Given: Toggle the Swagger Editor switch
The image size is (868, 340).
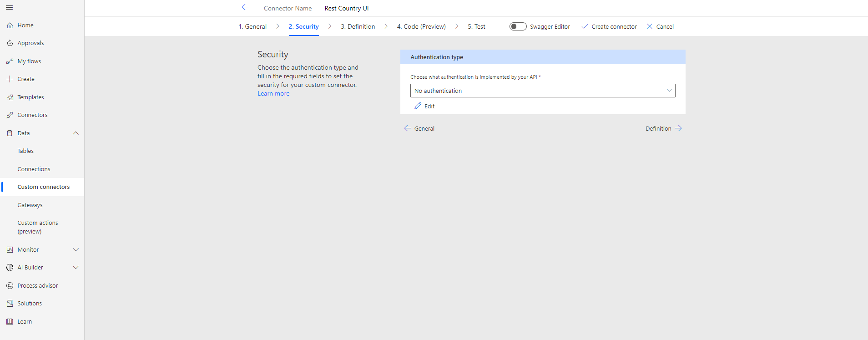Looking at the screenshot, I should click(518, 26).
